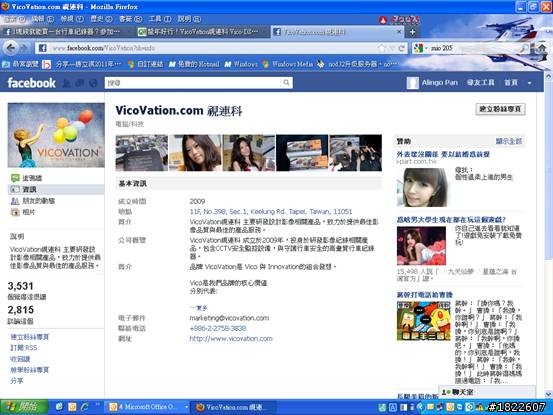Open the Facebook account dropdown arrow
The width and height of the screenshot is (553, 415).
coord(529,83)
